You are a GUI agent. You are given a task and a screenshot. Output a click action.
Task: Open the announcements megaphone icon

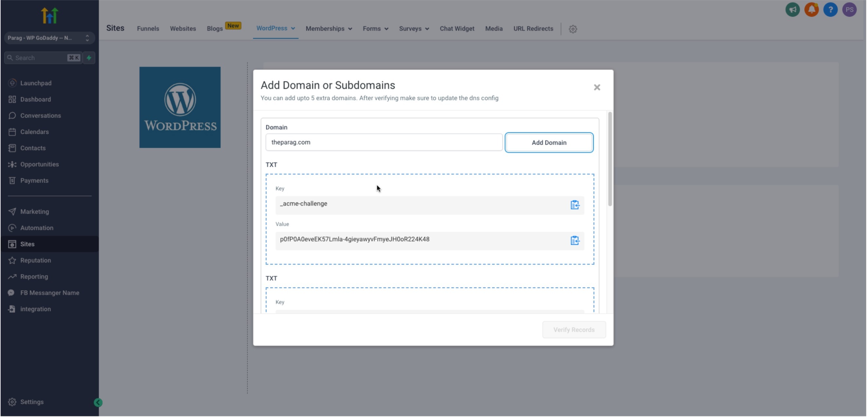click(x=792, y=9)
